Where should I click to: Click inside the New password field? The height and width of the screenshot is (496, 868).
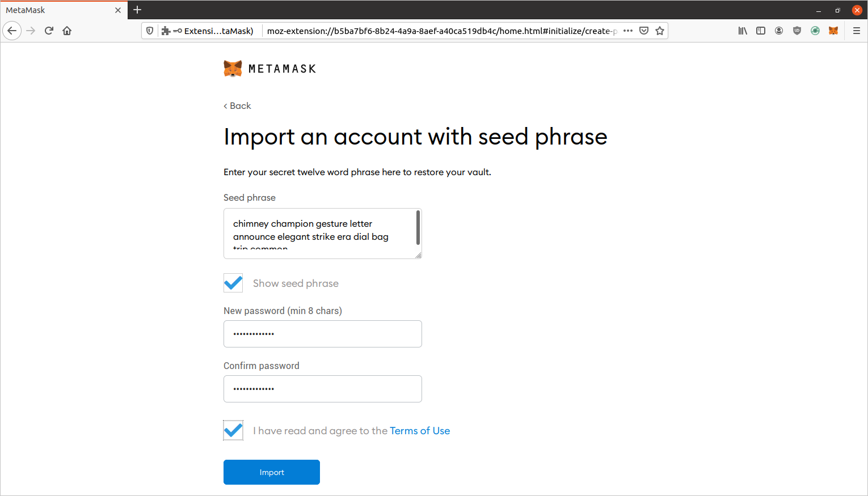(322, 334)
